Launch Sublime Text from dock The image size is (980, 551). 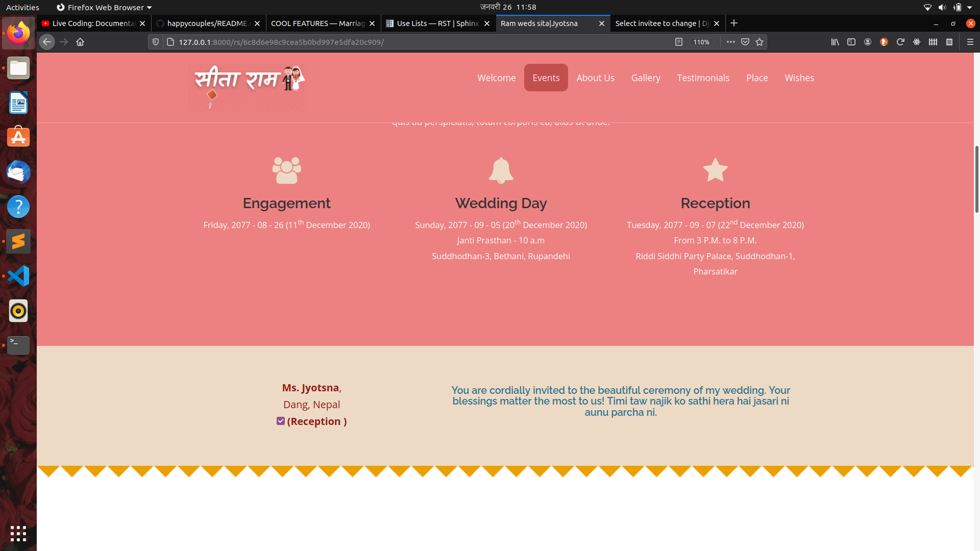tap(18, 241)
